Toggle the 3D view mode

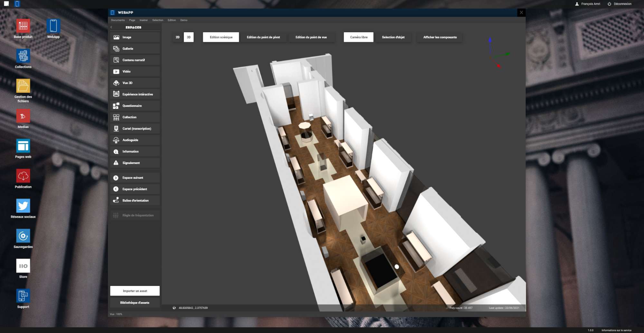click(x=189, y=37)
